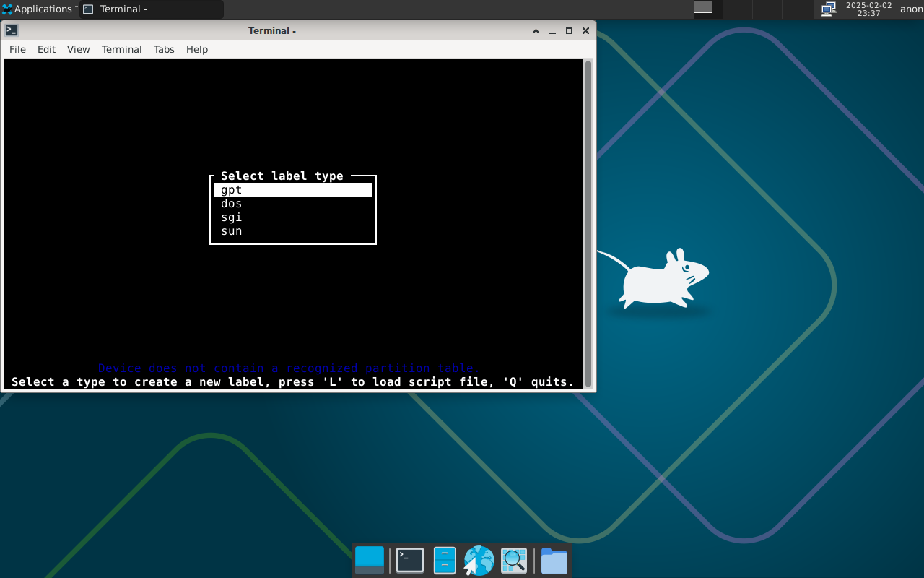The image size is (924, 578).
Task: Launch Terminal Emulator from the dock
Action: point(410,561)
